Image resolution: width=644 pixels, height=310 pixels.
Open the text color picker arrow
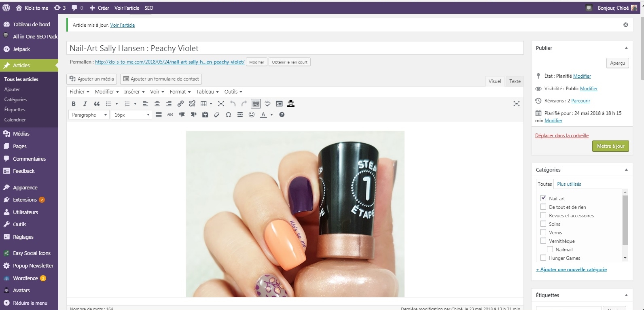[x=271, y=115]
